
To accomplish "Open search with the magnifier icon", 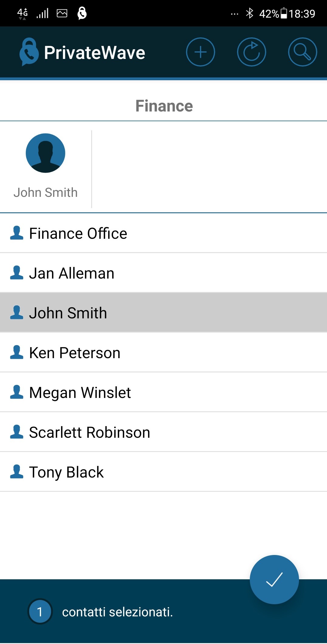I will click(x=302, y=52).
